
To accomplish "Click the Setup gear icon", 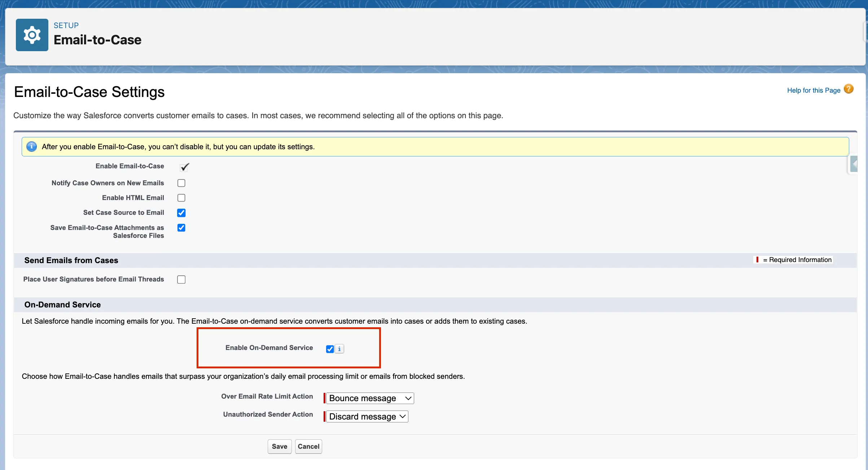I will coord(32,35).
